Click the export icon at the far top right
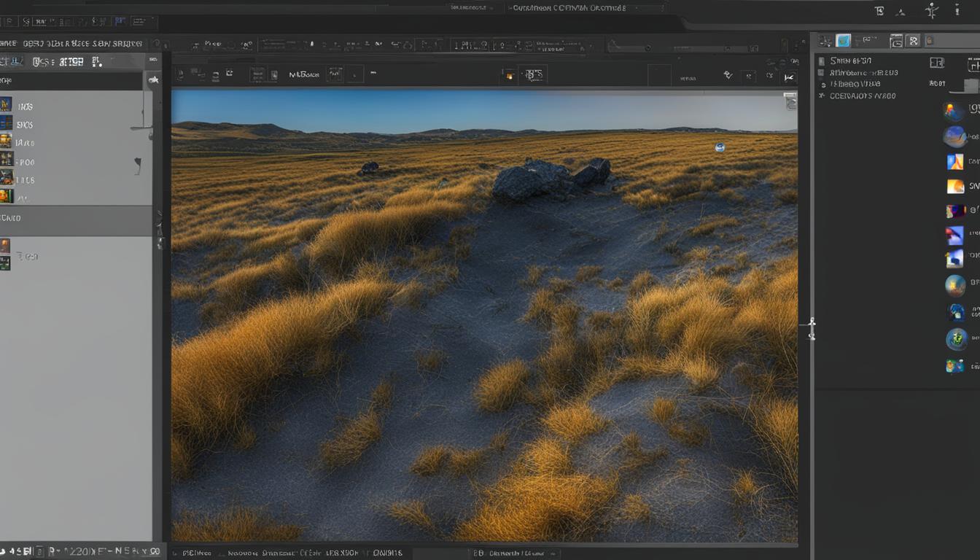Viewport: 980px width, 560px height. 957,12
